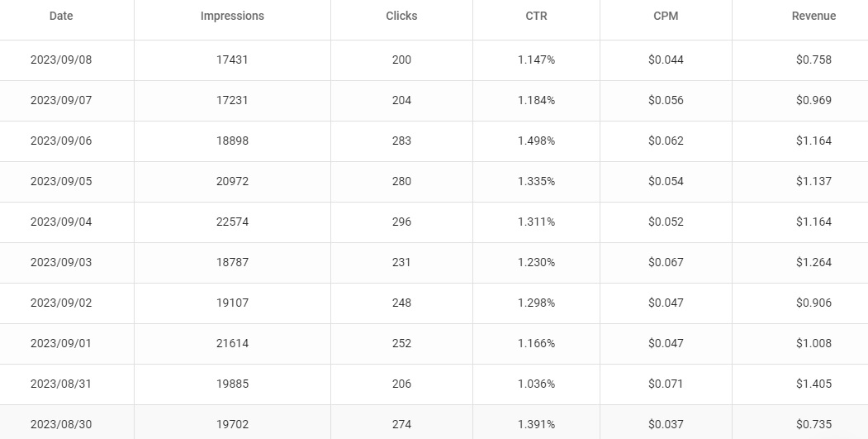Select the CPM value $0.067
The height and width of the screenshot is (439, 868).
[666, 262]
